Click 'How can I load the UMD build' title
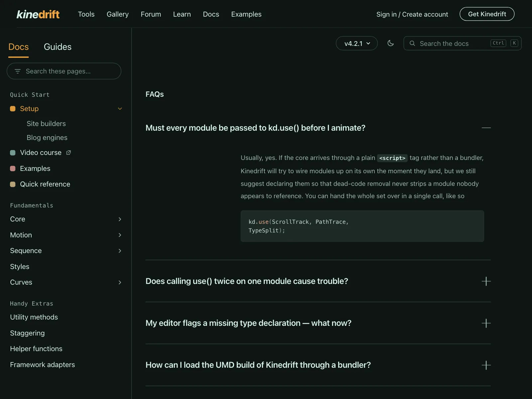Viewport: 532px width, 399px height. 258,365
